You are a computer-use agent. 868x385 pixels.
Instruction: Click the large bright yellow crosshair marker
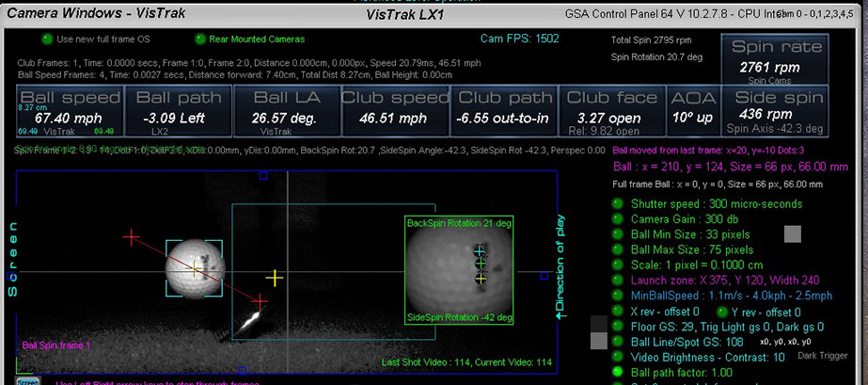[x=275, y=278]
